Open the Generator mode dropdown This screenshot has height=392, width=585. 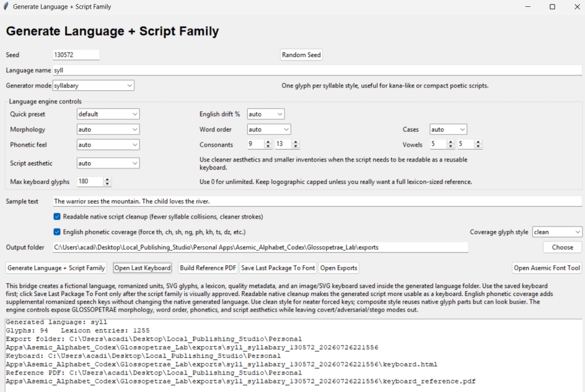click(93, 85)
